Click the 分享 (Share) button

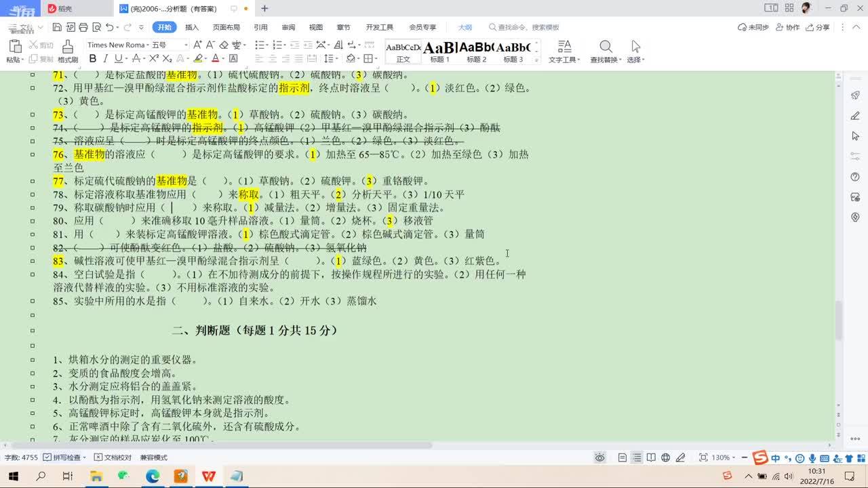(x=817, y=27)
